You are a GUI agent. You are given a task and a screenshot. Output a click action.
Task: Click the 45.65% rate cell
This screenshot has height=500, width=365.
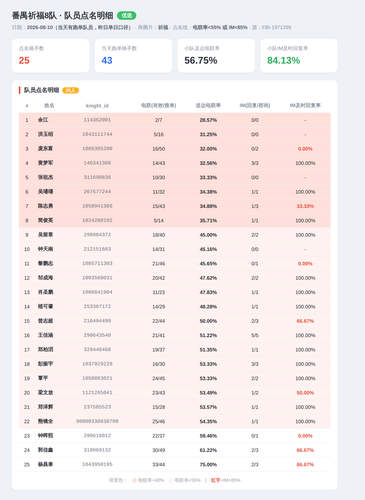tap(208, 263)
